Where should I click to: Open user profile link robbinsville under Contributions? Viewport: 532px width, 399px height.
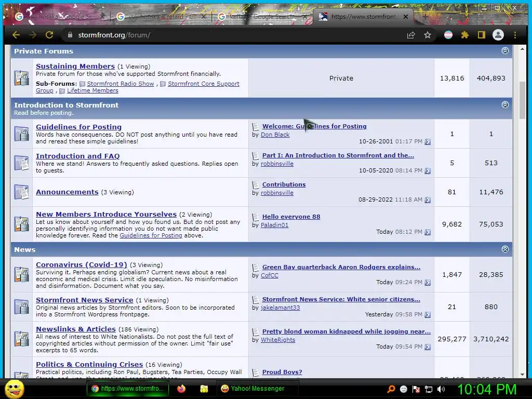[x=277, y=193]
